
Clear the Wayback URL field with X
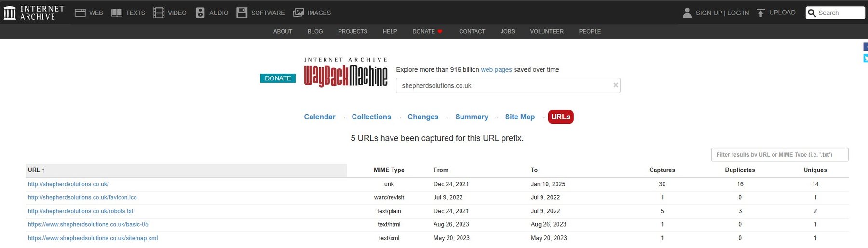point(615,85)
